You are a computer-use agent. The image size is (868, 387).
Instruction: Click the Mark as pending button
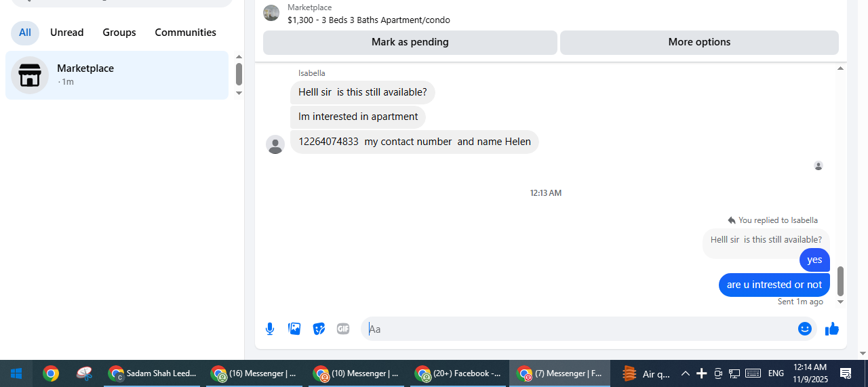[410, 42]
